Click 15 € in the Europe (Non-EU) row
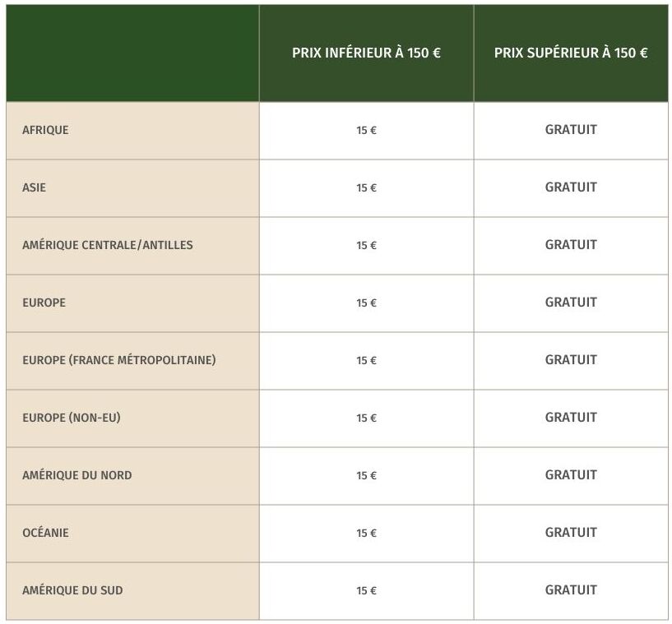The width and height of the screenshot is (672, 624). pyautogui.click(x=366, y=418)
